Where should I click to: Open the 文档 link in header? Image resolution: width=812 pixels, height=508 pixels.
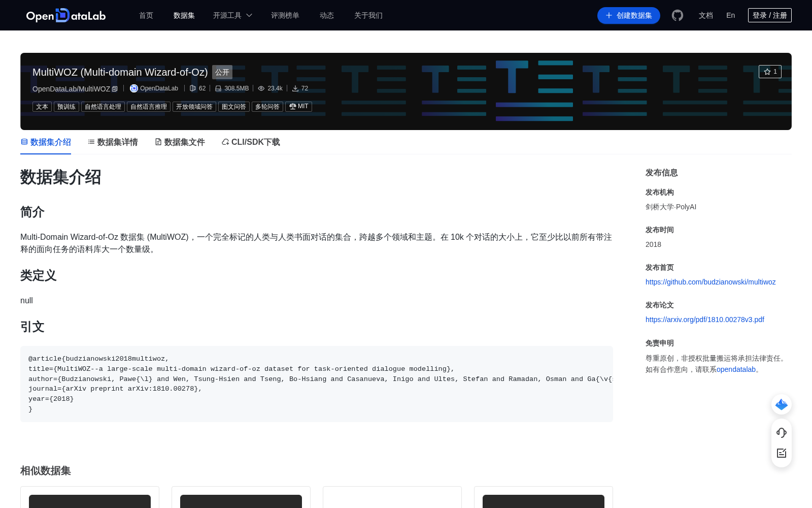point(706,15)
